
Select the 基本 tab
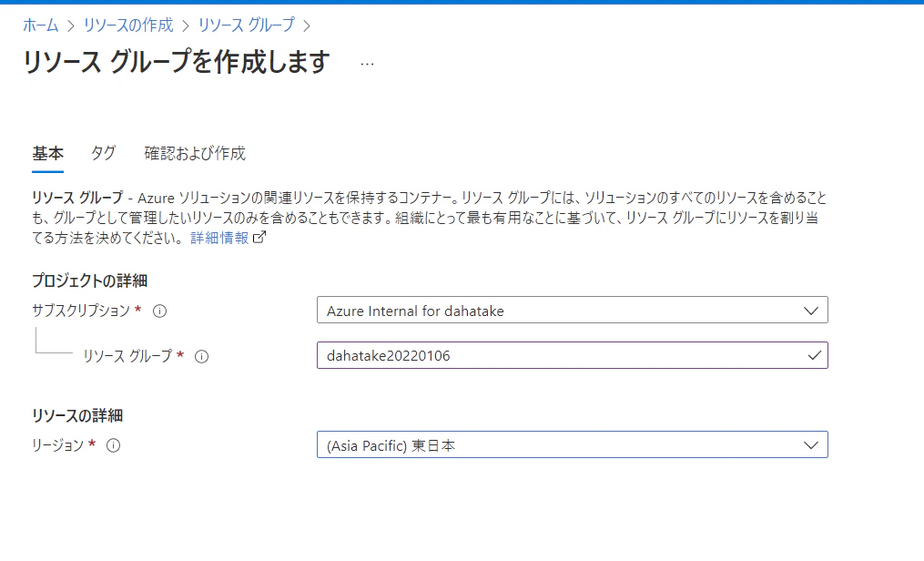(x=47, y=154)
